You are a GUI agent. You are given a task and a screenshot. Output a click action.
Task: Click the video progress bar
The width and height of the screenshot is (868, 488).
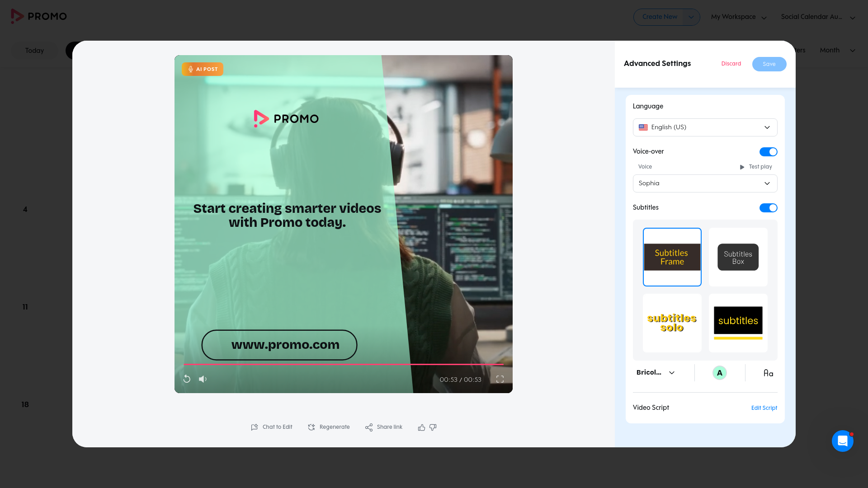[x=343, y=364]
